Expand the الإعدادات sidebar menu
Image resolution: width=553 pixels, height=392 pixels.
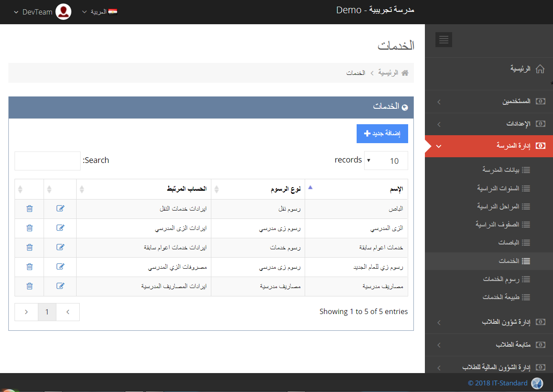click(489, 124)
